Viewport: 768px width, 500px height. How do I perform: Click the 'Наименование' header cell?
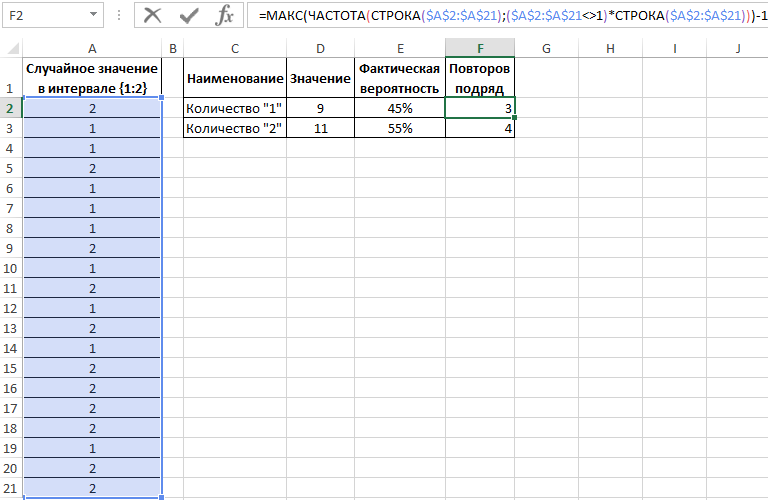pyautogui.click(x=235, y=78)
